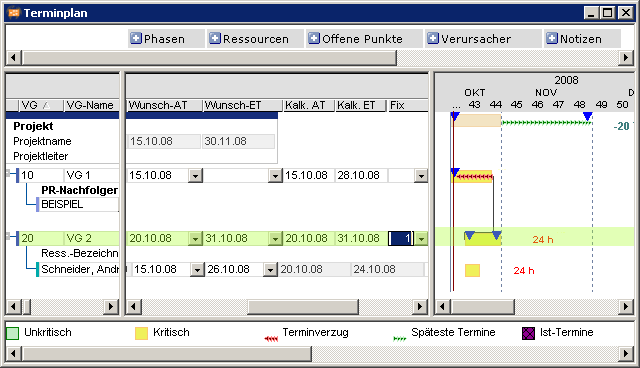Click Wunsch-ET field 31.10.08 of VG 2
This screenshot has width=640, height=368.
tap(236, 238)
